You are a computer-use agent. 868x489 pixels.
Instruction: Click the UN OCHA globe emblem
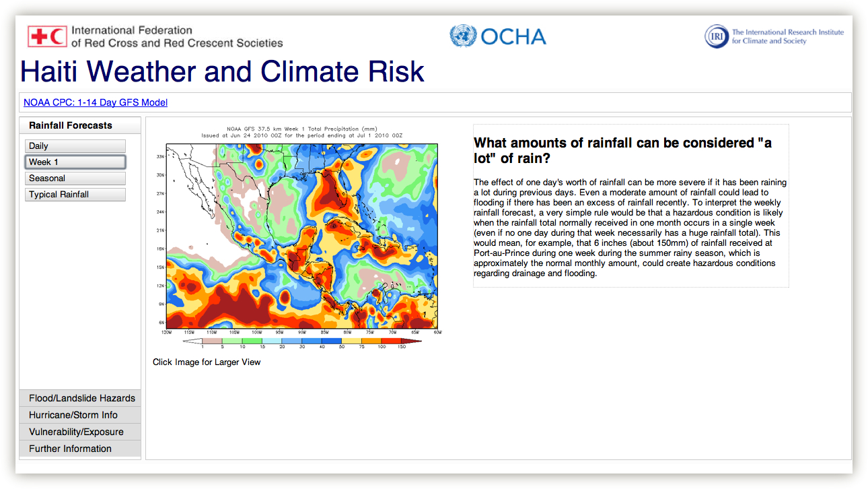[x=462, y=36]
